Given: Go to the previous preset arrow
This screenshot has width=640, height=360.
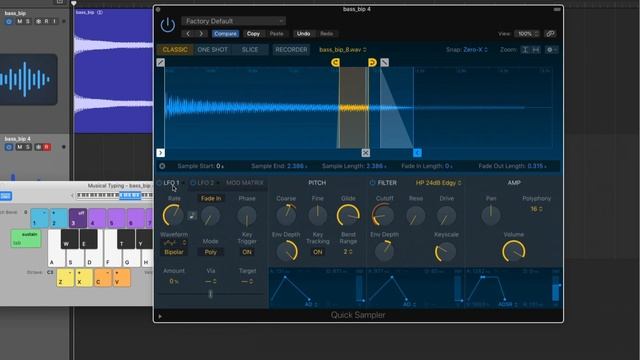Looking at the screenshot, I should (x=188, y=33).
